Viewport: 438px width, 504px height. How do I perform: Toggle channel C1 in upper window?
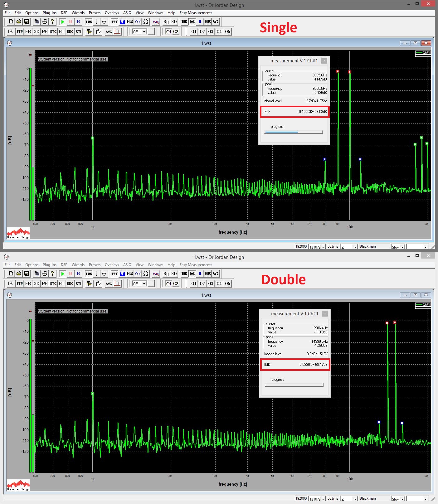(x=168, y=31)
